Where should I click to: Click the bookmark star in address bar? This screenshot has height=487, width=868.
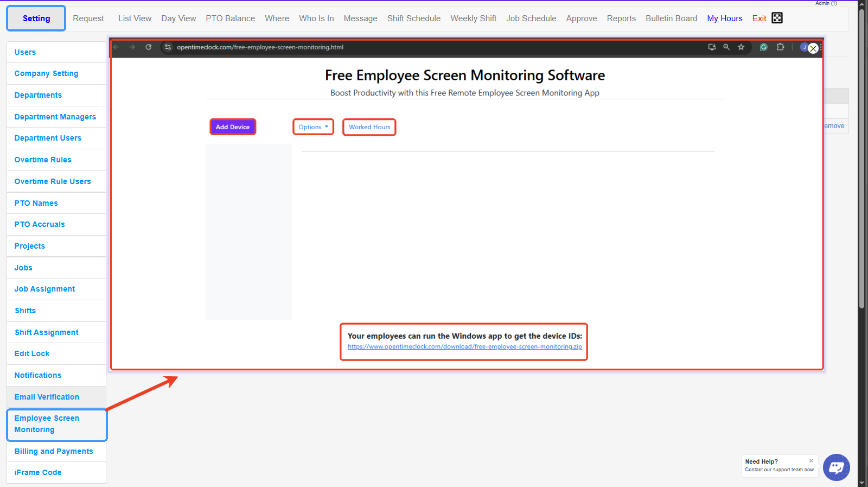coord(741,47)
